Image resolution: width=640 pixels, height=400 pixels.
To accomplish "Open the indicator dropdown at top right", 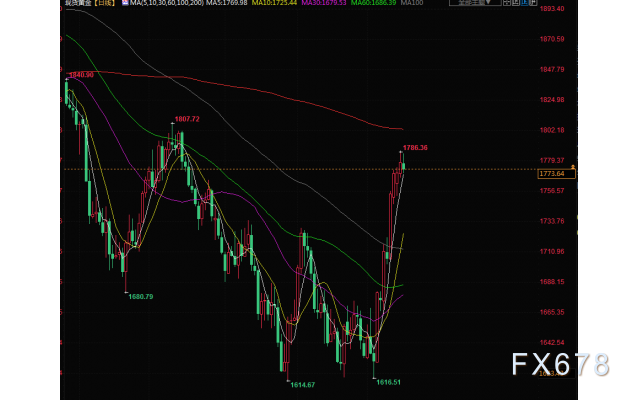I will 475,2.
